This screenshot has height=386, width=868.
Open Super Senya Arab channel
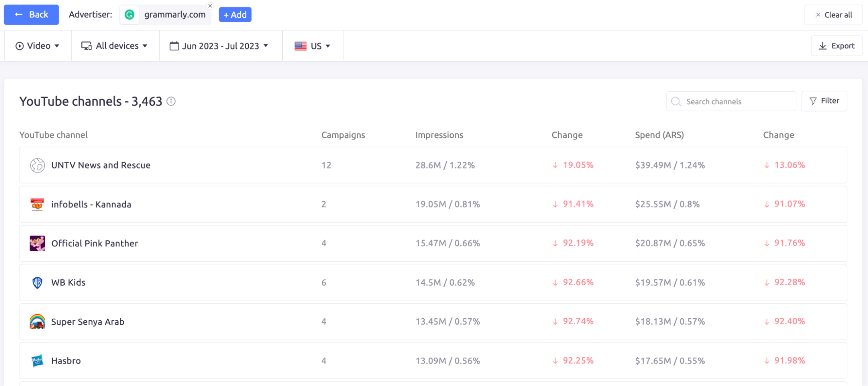[x=88, y=322]
